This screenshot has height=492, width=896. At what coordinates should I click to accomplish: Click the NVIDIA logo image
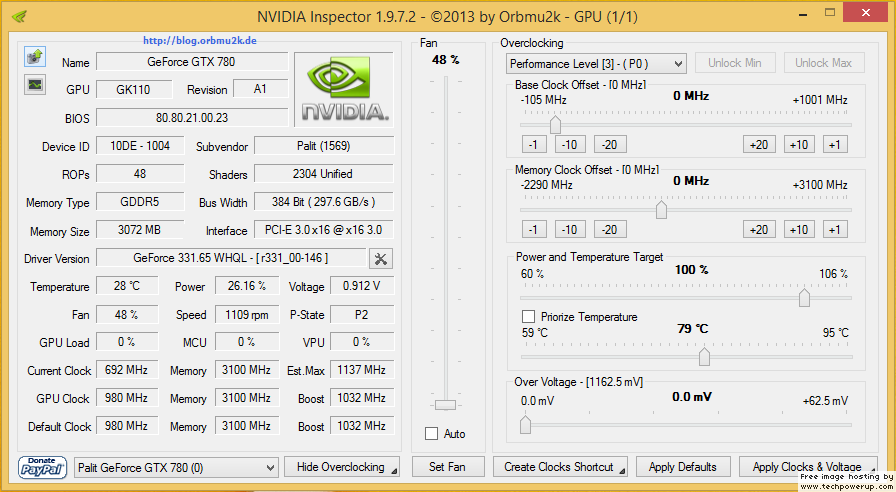[x=344, y=89]
